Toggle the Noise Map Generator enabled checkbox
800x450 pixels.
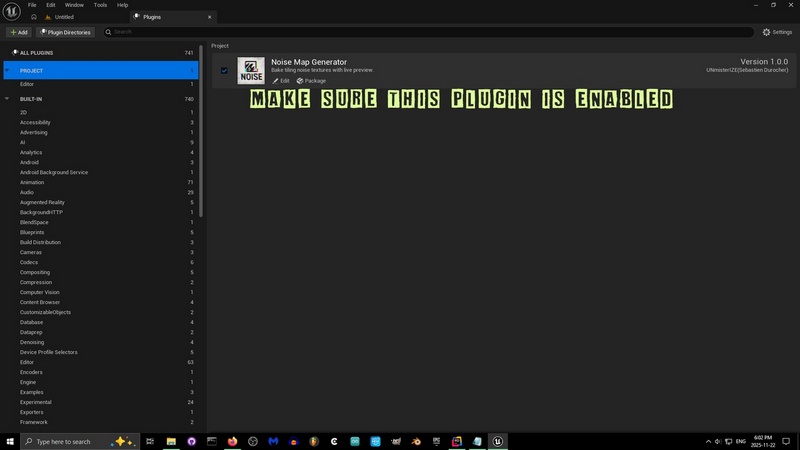(224, 71)
